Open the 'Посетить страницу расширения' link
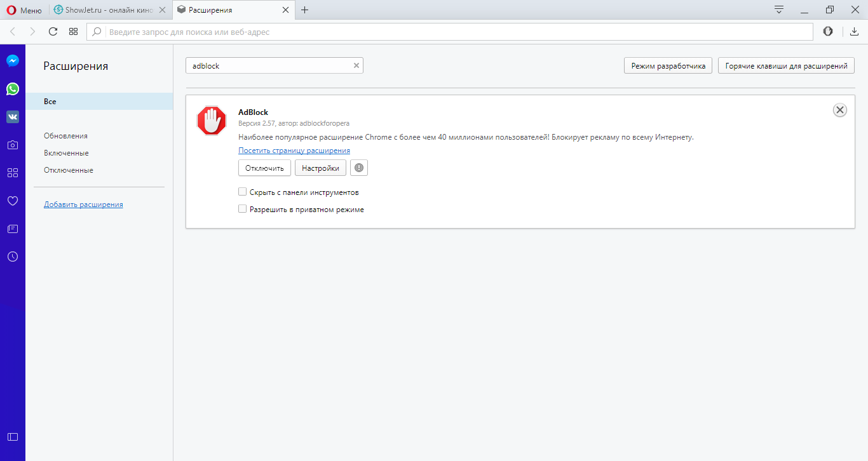The height and width of the screenshot is (461, 868). [294, 150]
